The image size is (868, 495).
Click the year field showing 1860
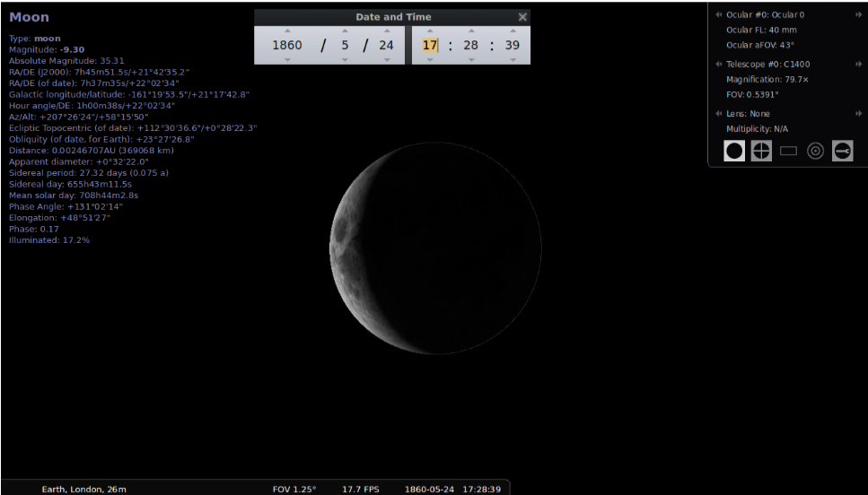point(287,46)
